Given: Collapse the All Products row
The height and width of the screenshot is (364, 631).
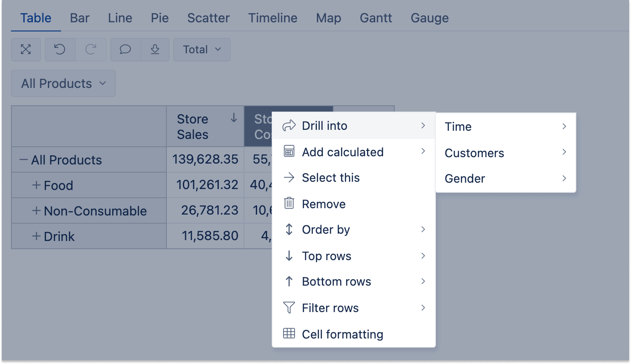Looking at the screenshot, I should 24,160.
